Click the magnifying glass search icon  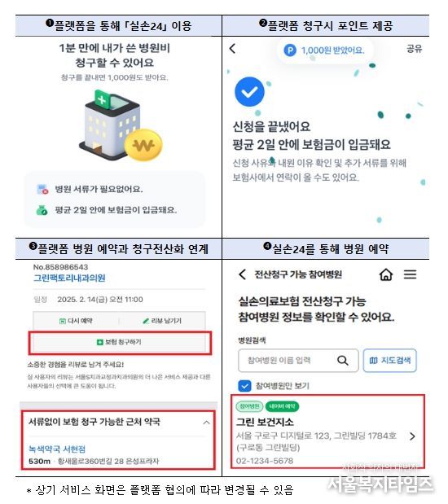point(343,361)
